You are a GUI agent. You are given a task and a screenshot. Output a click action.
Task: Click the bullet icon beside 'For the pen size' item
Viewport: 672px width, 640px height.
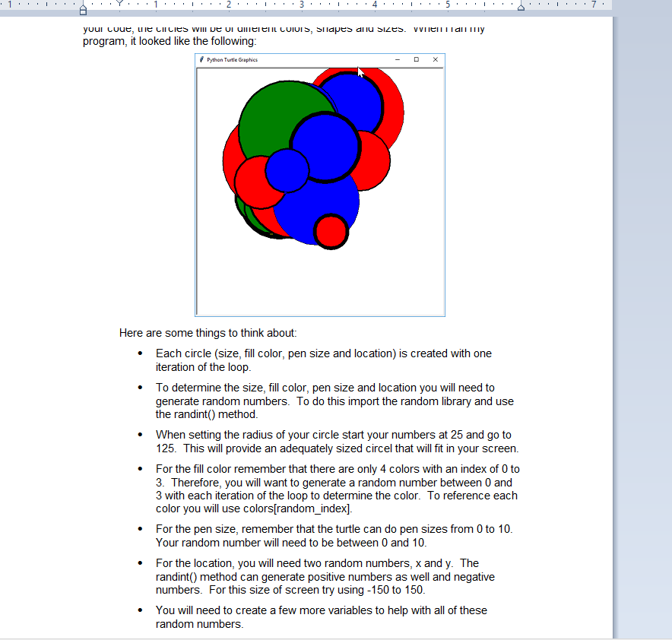(140, 530)
